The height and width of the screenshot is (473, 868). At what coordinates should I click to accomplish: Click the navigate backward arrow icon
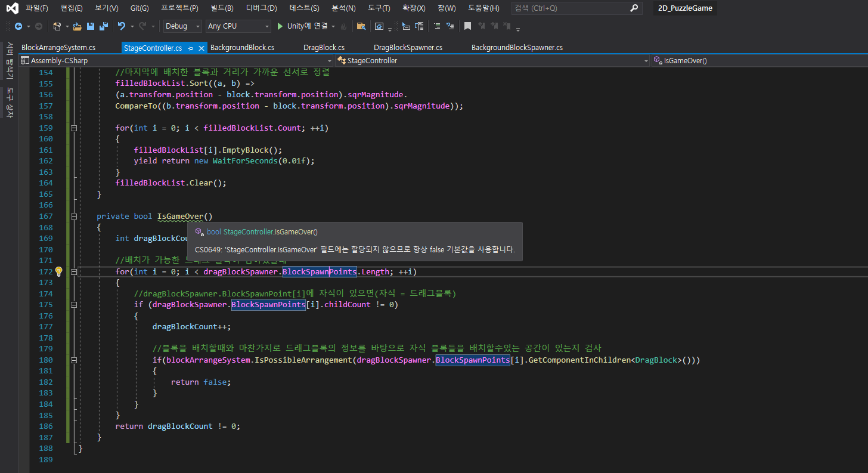[x=18, y=26]
